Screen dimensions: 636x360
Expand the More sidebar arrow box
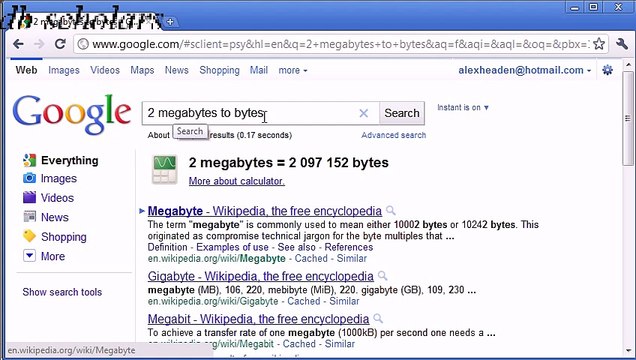29,256
